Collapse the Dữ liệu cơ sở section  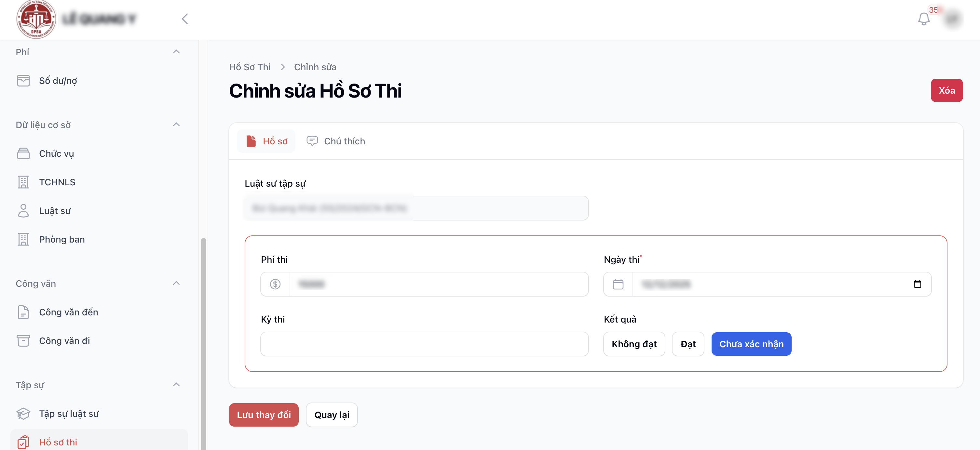click(176, 125)
